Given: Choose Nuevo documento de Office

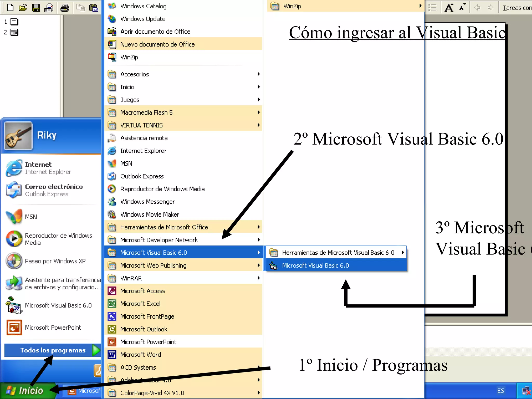Looking at the screenshot, I should tap(183, 44).
